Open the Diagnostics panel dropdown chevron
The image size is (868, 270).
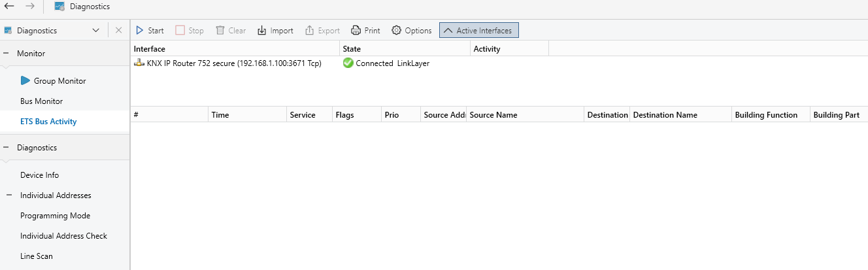[x=96, y=31]
